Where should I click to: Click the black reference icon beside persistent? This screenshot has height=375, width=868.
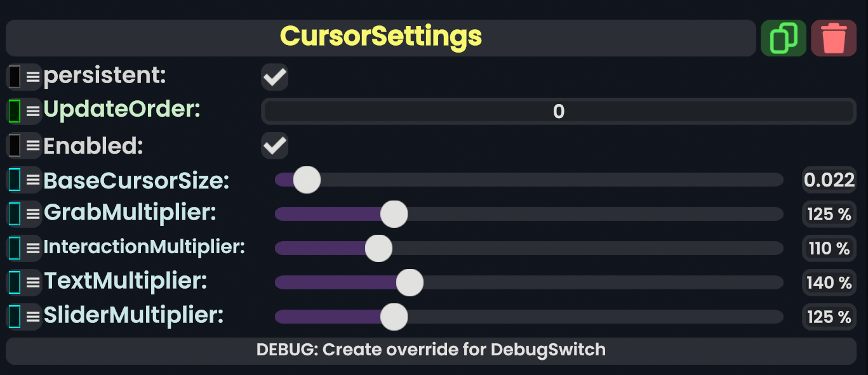(x=15, y=77)
